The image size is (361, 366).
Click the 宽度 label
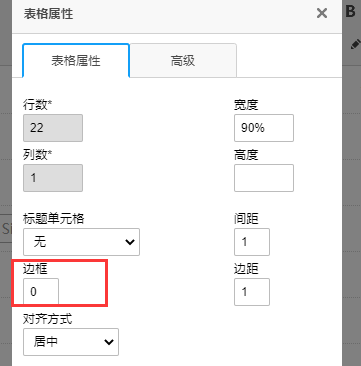pyautogui.click(x=246, y=105)
